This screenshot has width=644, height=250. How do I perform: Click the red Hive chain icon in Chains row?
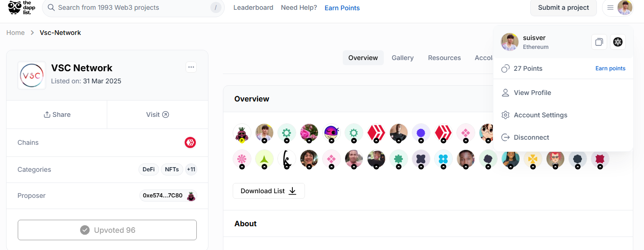[x=190, y=142]
